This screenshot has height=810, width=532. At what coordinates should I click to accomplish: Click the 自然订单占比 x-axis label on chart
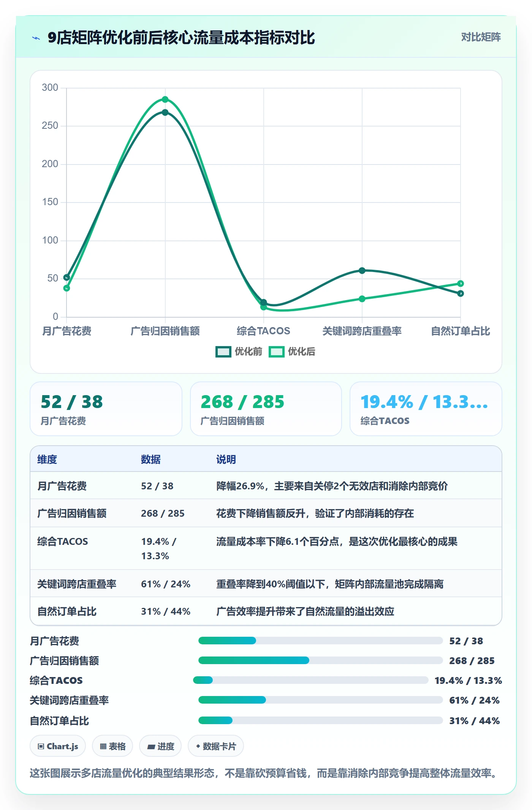(x=461, y=331)
